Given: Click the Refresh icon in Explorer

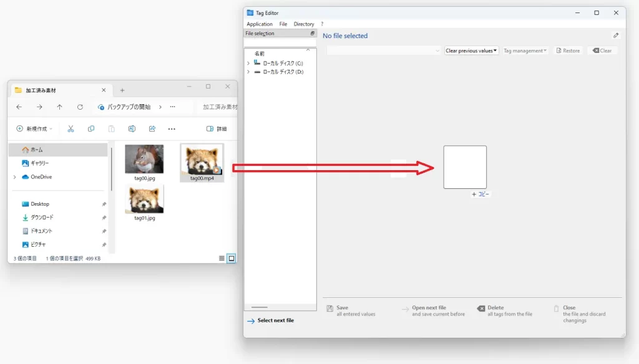Looking at the screenshot, I should click(x=80, y=107).
